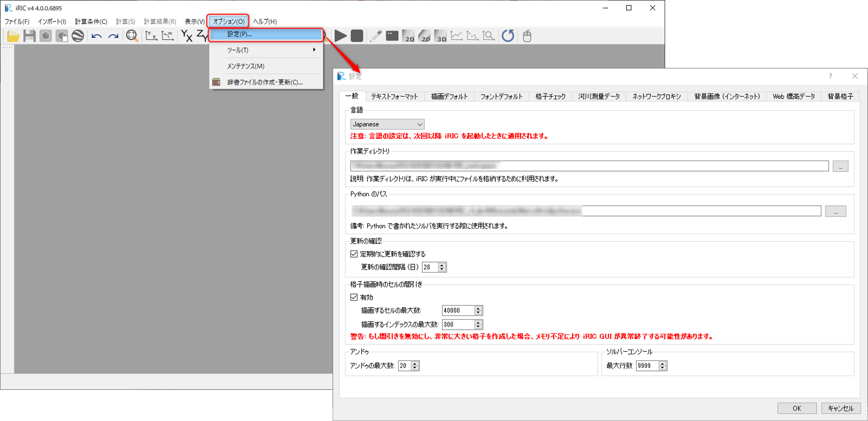868x421 pixels.
Task: Undo the last action
Action: click(x=96, y=36)
